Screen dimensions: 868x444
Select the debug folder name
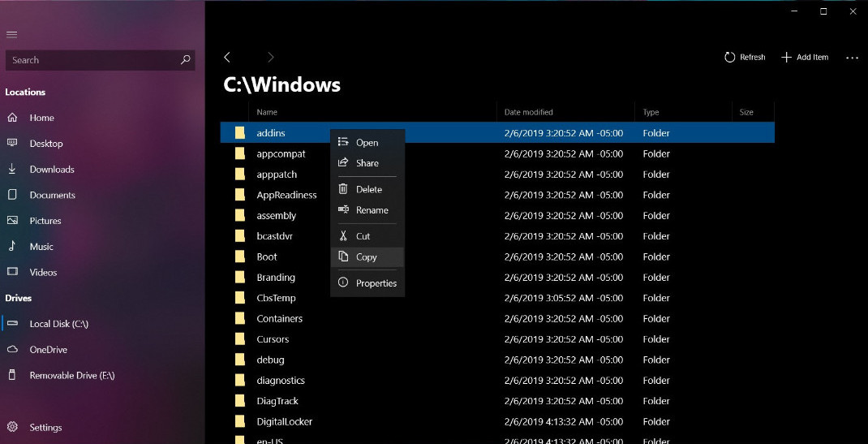[x=271, y=360]
